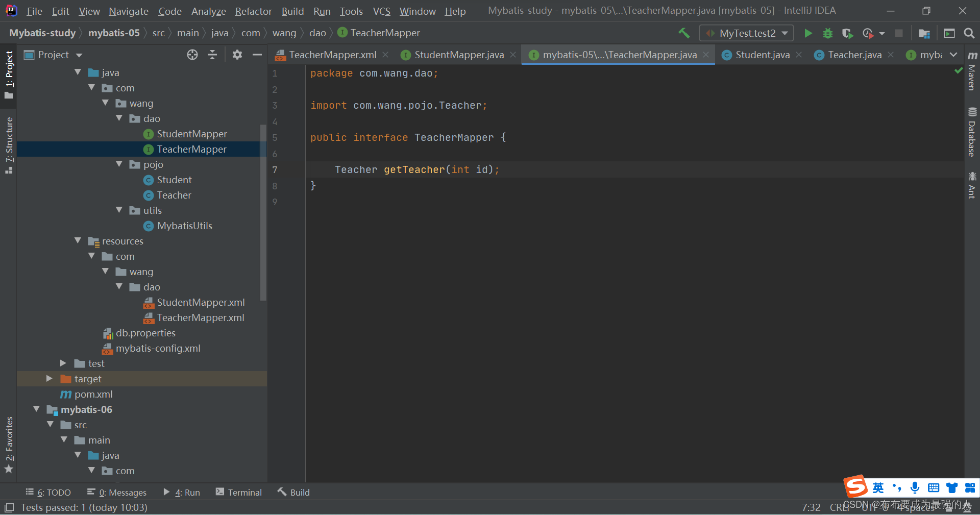The image size is (980, 515).
Task: Open Project Structure icon in toolbar
Action: click(x=924, y=33)
